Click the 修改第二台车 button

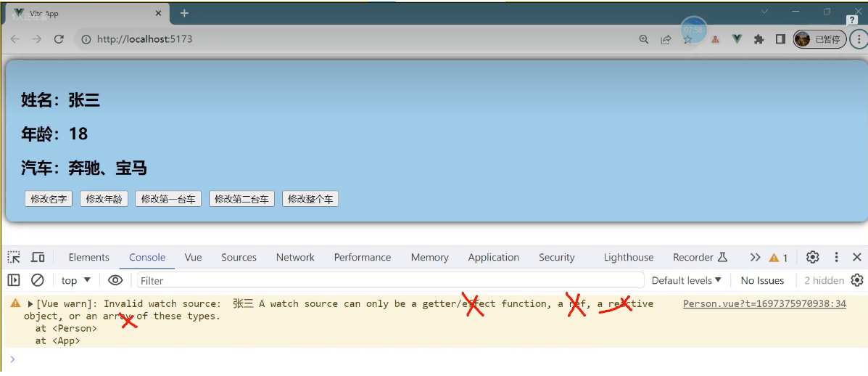[x=242, y=199]
